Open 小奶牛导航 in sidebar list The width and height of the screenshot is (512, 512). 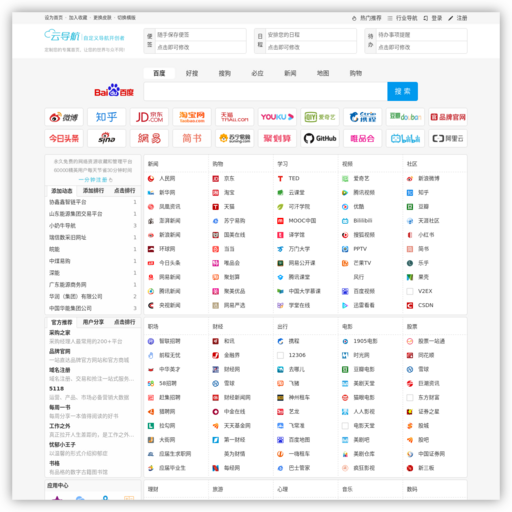tap(62, 226)
